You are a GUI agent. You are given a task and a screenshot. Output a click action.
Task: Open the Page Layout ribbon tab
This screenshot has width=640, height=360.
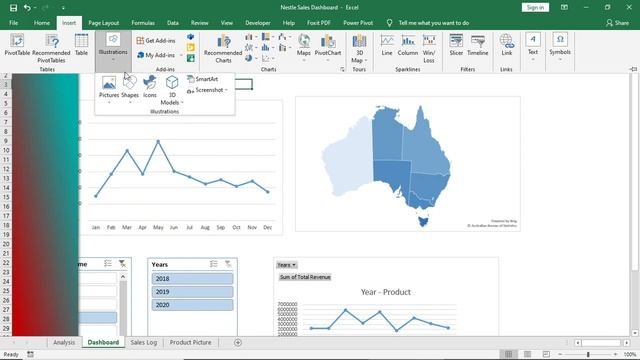pyautogui.click(x=104, y=23)
